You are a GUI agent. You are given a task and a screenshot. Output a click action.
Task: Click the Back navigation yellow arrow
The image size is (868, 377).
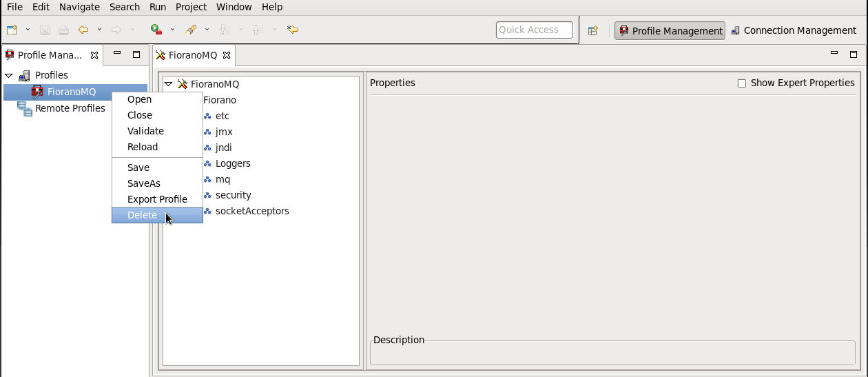83,30
